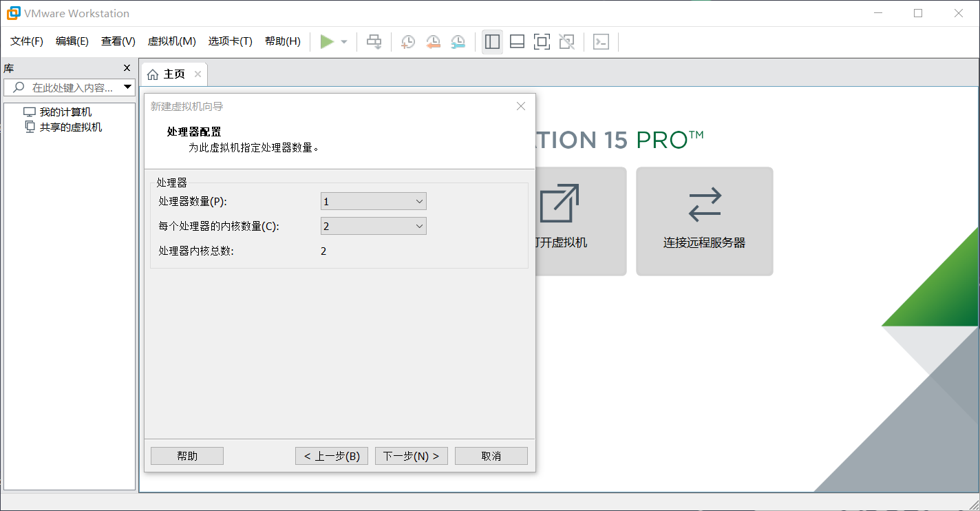Click the VMware Workstation logo icon in the title bar
Image resolution: width=980 pixels, height=511 pixels.
point(13,13)
